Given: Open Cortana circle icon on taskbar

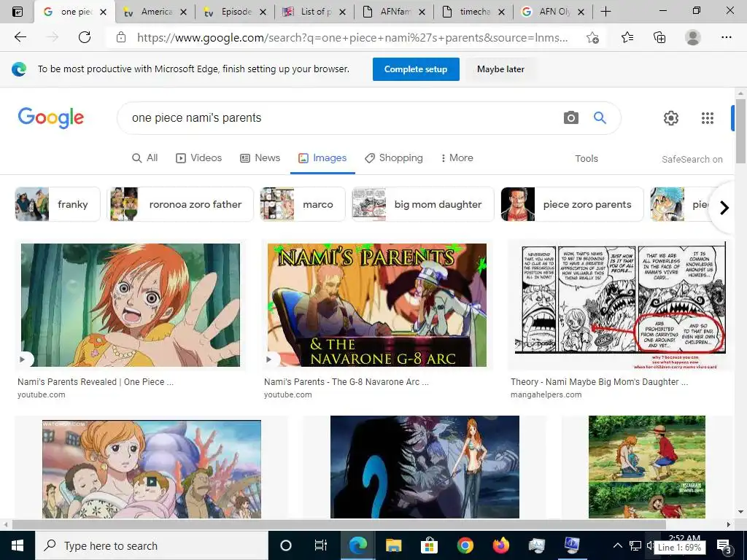Looking at the screenshot, I should click(x=286, y=545).
